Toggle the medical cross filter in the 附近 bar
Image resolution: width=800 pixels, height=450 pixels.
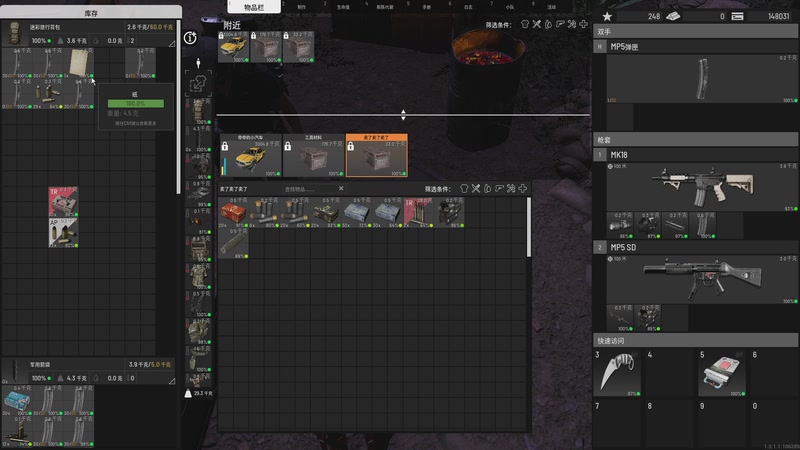pos(583,24)
